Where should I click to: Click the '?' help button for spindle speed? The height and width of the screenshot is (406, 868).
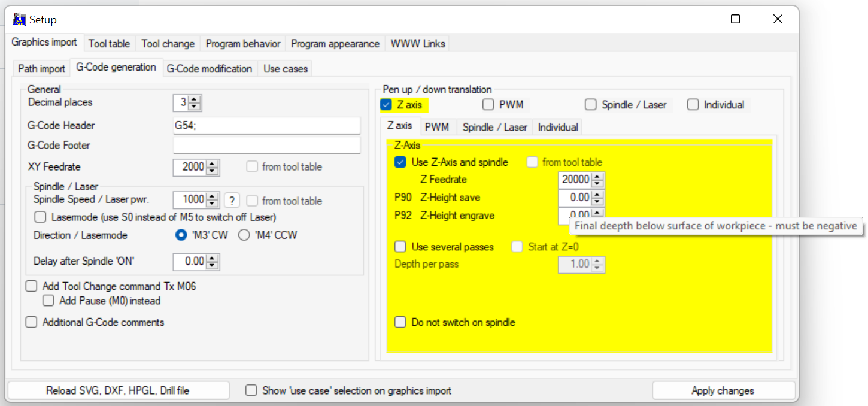(232, 201)
